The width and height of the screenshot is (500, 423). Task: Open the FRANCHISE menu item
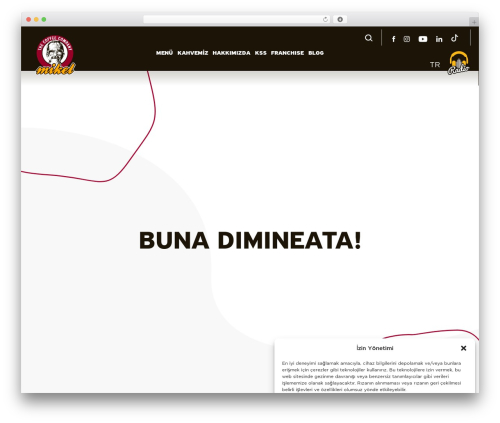click(x=287, y=53)
